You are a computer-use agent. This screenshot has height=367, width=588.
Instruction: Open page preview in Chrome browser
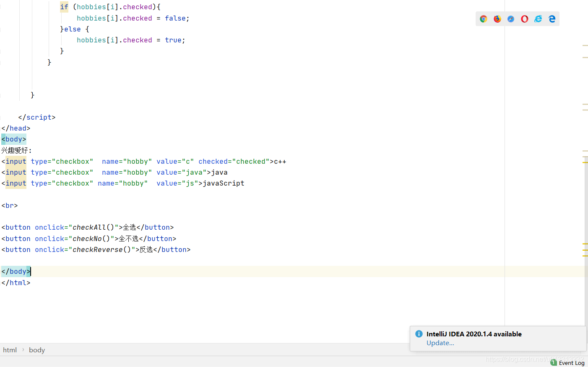pos(484,19)
